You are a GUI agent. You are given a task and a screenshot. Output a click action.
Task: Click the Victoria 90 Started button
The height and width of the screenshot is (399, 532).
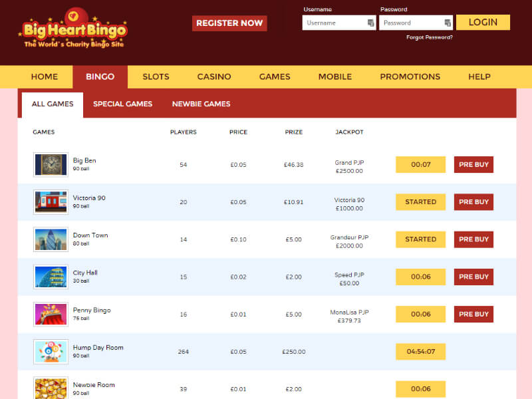[x=421, y=202]
